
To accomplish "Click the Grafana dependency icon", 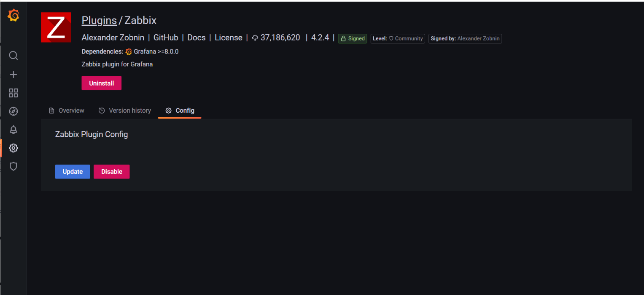I will point(129,52).
